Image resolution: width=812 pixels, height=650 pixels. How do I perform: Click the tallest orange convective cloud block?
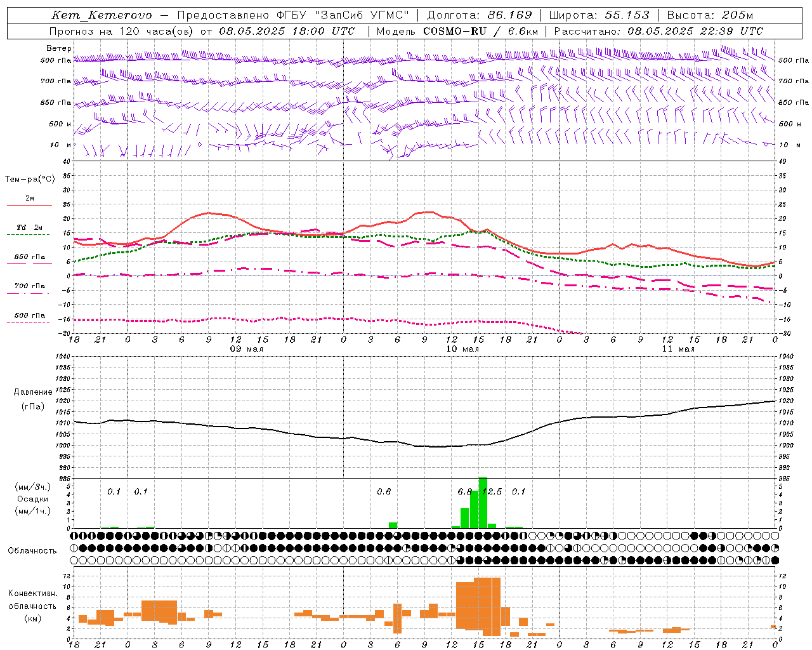(x=487, y=607)
